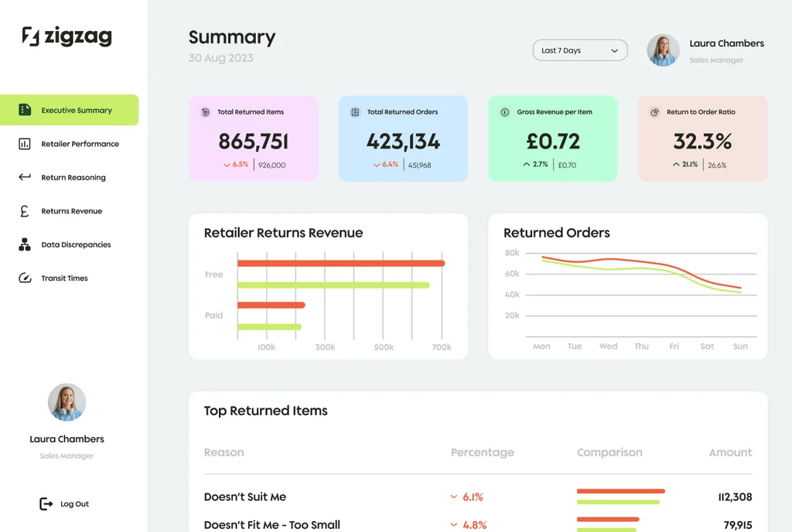Click down arrow beside 6.5% change
The height and width of the screenshot is (532, 792).
pos(227,165)
